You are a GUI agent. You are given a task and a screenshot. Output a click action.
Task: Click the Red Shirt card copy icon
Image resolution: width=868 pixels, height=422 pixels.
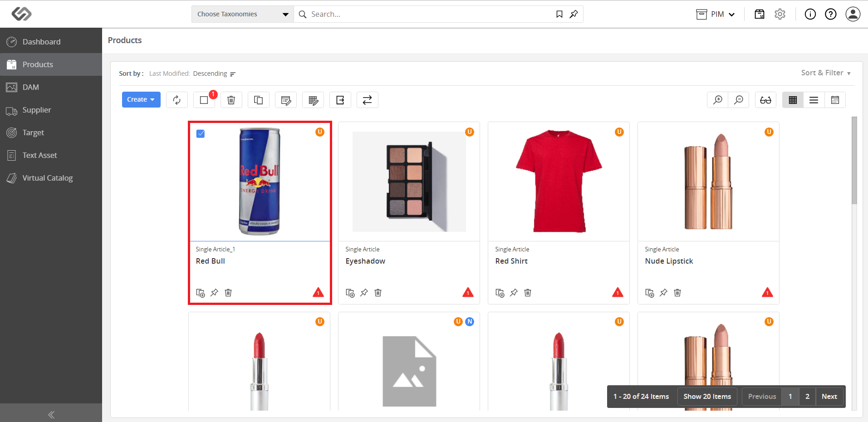pos(500,293)
